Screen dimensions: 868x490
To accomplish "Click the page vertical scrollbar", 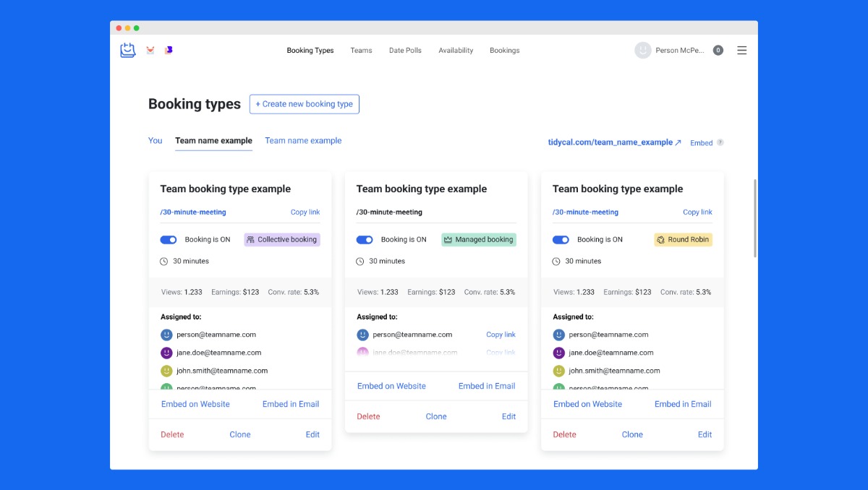I will point(754,217).
